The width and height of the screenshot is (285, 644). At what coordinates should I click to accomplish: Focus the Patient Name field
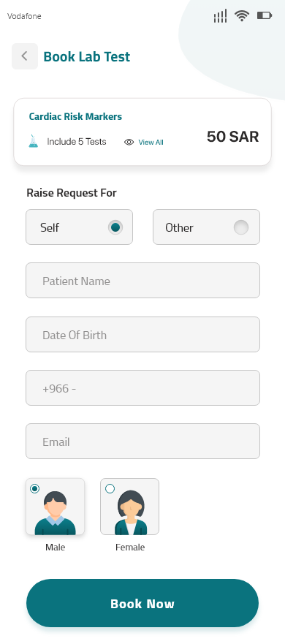pyautogui.click(x=143, y=281)
